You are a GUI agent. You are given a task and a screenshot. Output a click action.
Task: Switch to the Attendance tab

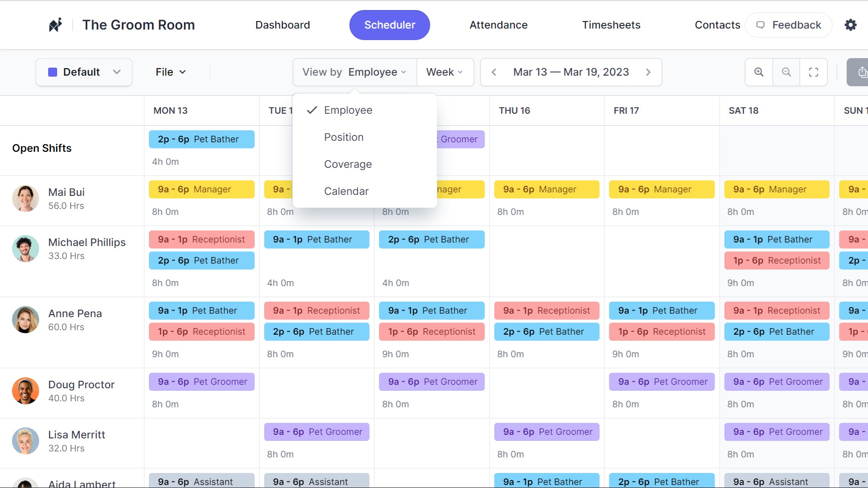498,25
